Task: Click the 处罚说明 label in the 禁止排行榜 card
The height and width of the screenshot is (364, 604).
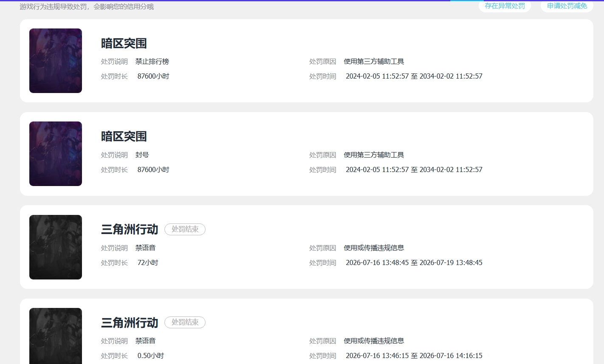Action: click(114, 62)
